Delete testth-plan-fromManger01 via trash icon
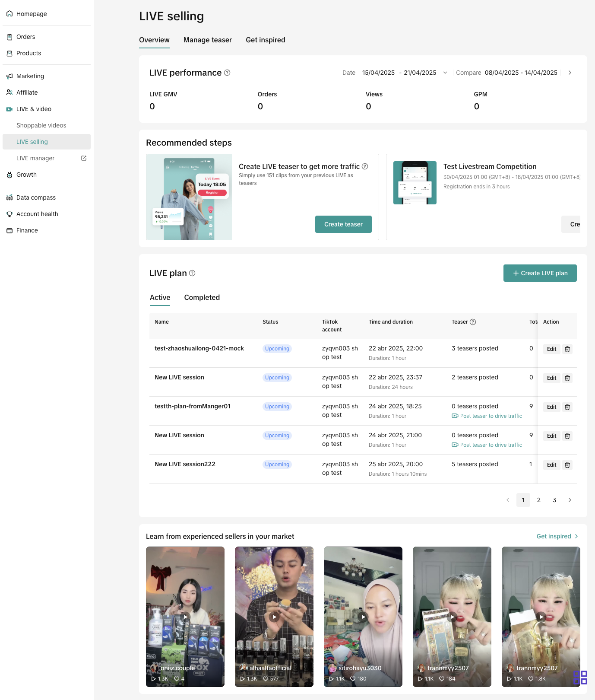595x700 pixels. [567, 407]
